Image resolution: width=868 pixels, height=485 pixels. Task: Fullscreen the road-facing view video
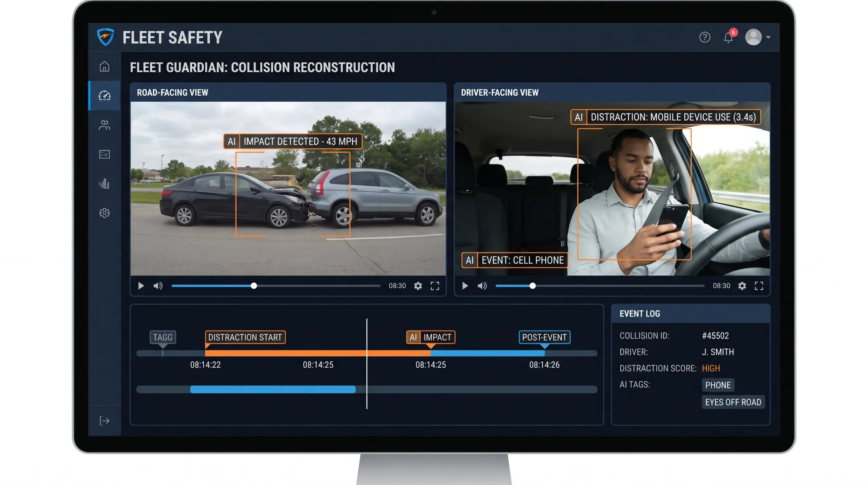point(435,286)
